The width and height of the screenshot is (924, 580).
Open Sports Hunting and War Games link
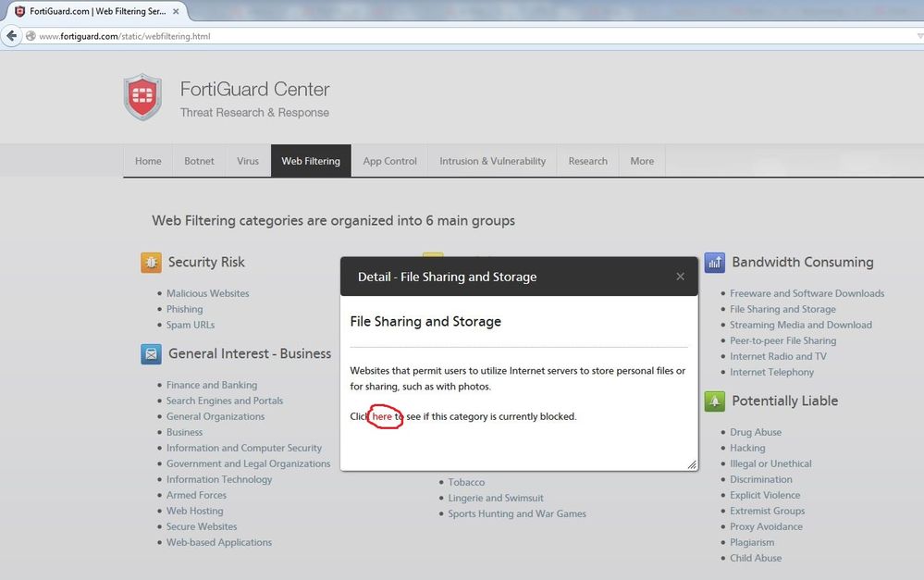517,514
